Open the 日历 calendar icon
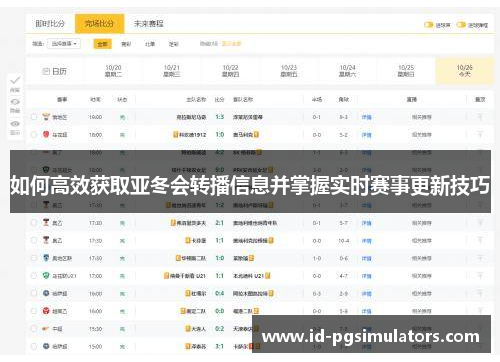This screenshot has width=500, height=362. click(x=46, y=71)
